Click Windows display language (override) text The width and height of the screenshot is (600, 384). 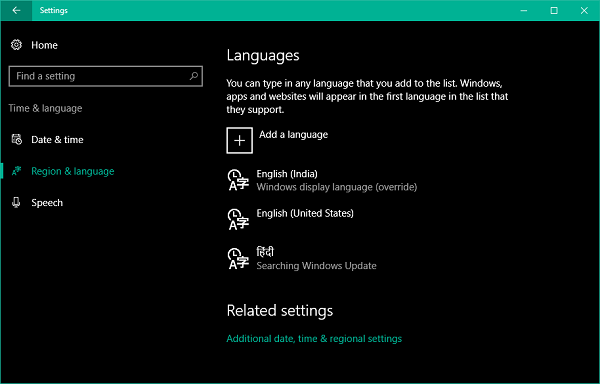pyautogui.click(x=337, y=187)
